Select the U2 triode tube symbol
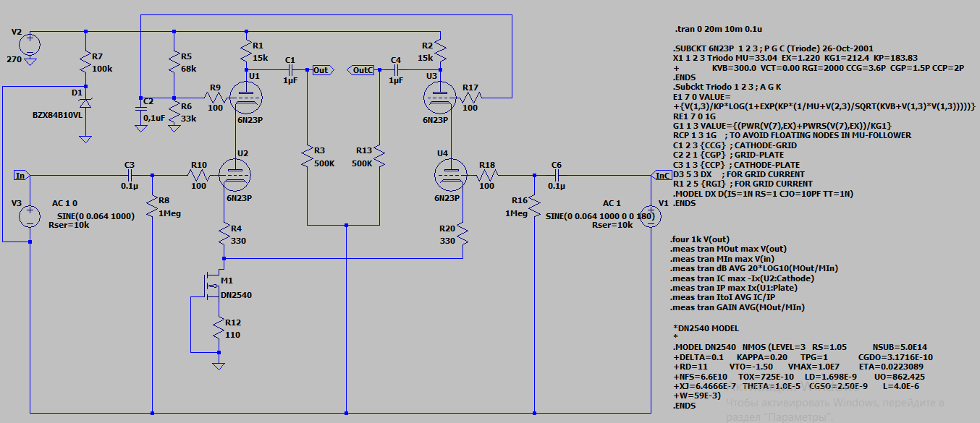 [237, 175]
